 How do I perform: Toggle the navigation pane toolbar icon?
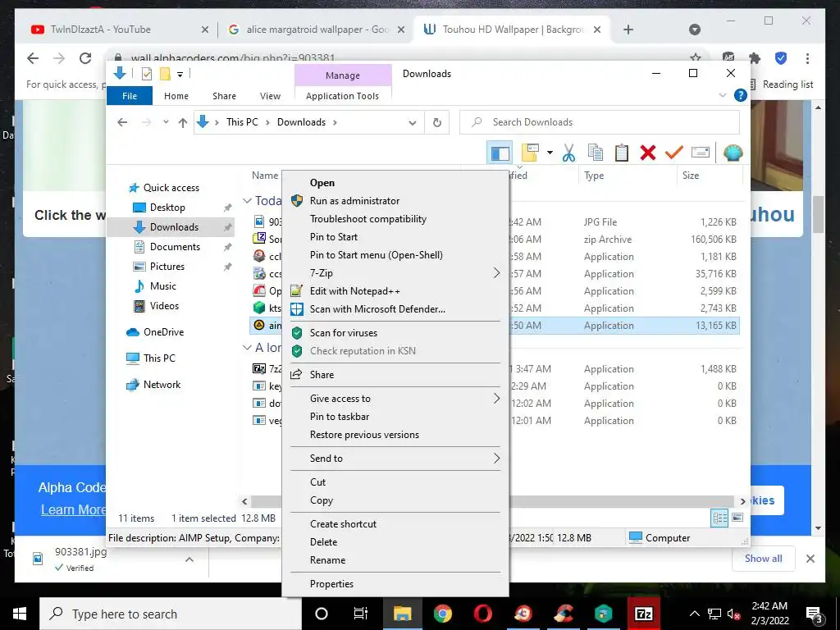click(500, 153)
